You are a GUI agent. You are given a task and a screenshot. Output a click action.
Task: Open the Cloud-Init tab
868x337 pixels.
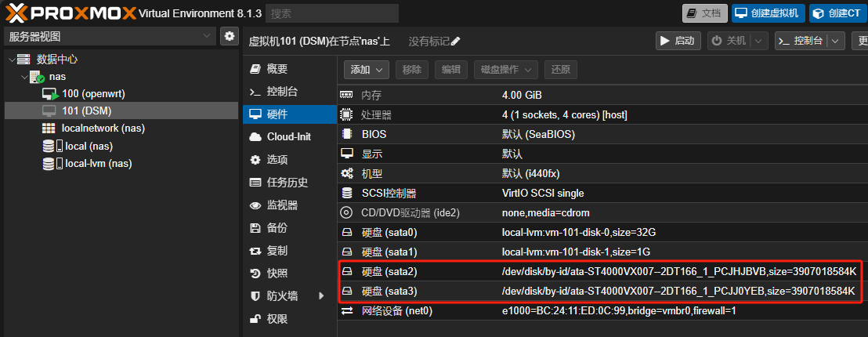click(x=290, y=136)
